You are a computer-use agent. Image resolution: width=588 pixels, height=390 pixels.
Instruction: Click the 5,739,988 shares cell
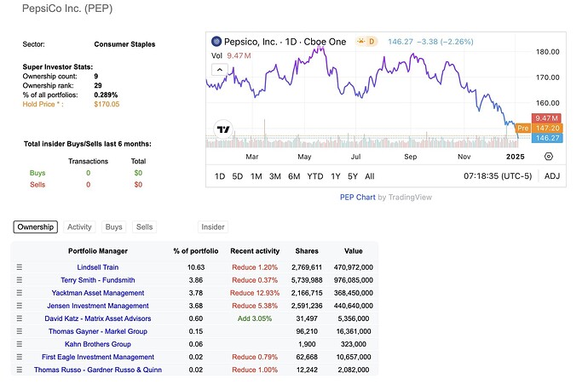307,280
